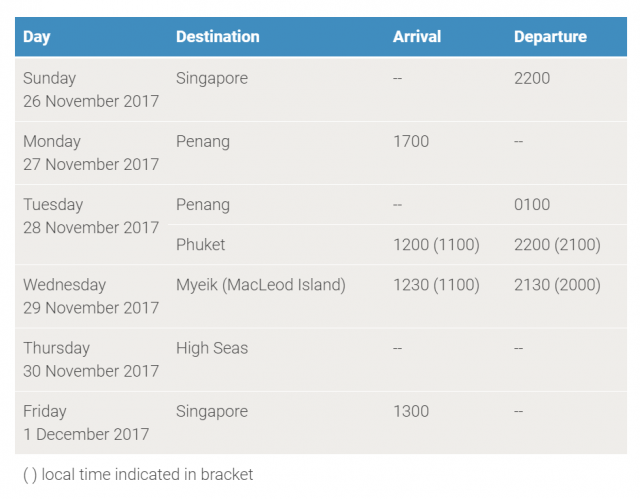
Task: Select the Monday 27 November 2017 cell
Action: click(x=90, y=153)
